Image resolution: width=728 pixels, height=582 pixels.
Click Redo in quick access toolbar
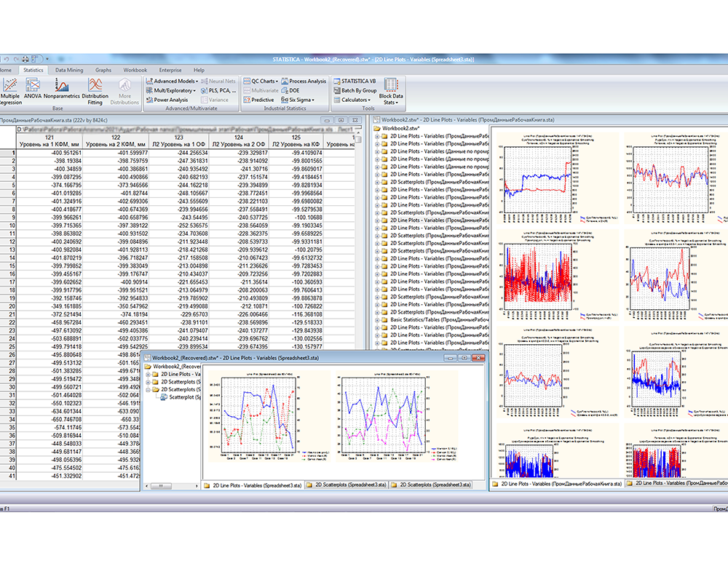(x=16, y=60)
